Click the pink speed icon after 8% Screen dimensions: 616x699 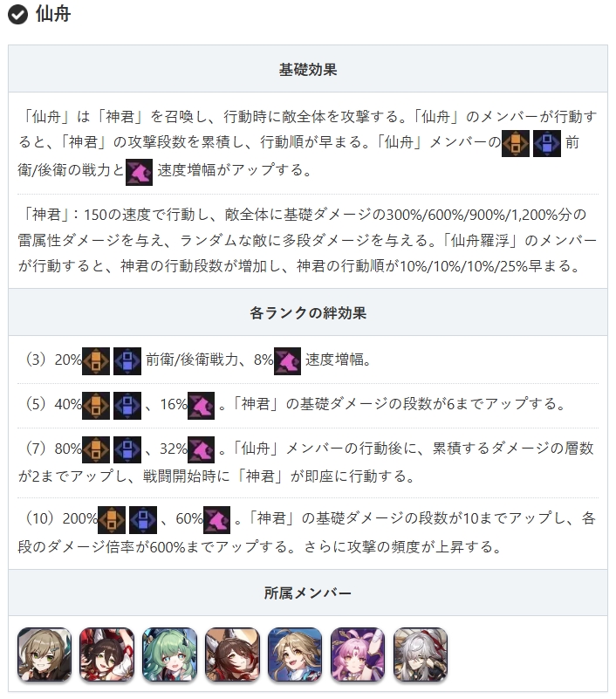click(x=288, y=361)
